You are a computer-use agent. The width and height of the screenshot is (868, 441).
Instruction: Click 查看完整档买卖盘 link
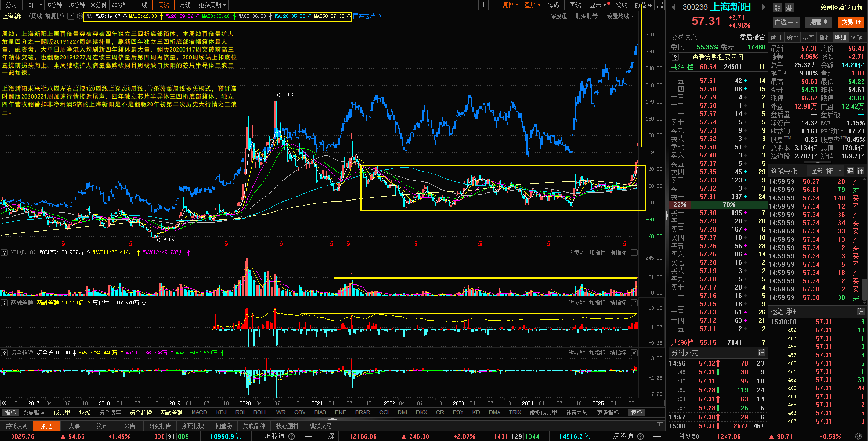tap(718, 57)
